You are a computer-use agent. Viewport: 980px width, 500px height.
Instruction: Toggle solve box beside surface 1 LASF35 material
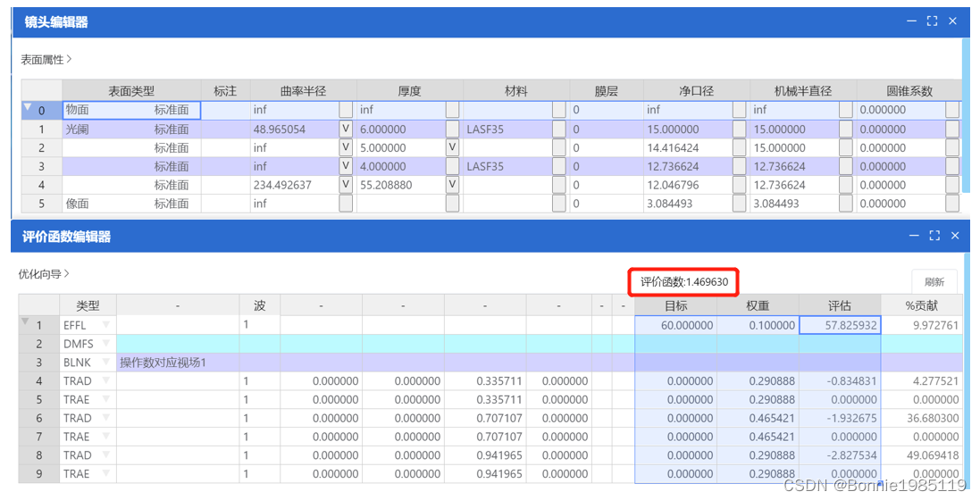[x=558, y=129]
